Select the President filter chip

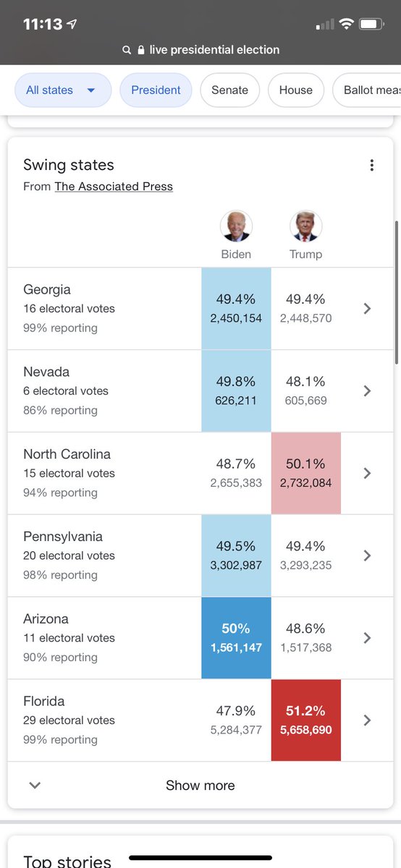156,90
